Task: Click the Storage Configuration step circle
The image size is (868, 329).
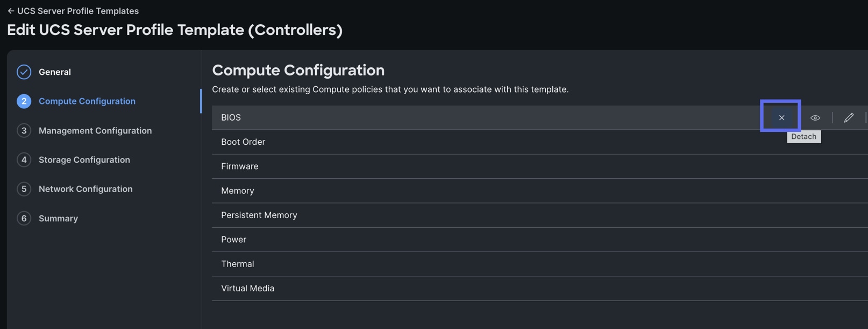Action: [x=24, y=159]
